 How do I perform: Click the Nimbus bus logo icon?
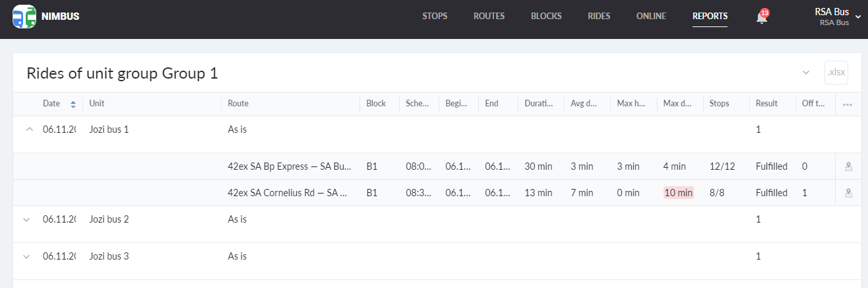24,16
